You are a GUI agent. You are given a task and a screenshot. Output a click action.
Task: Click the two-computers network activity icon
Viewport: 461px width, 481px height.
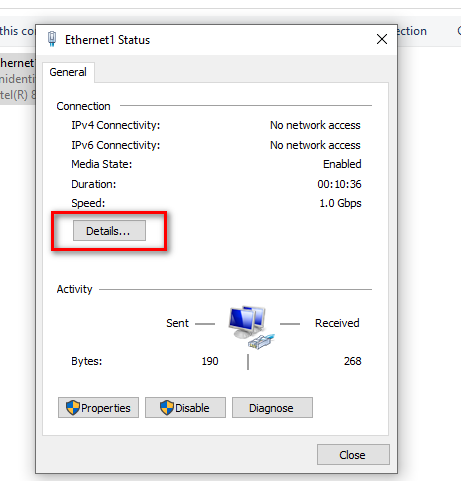pos(251,327)
